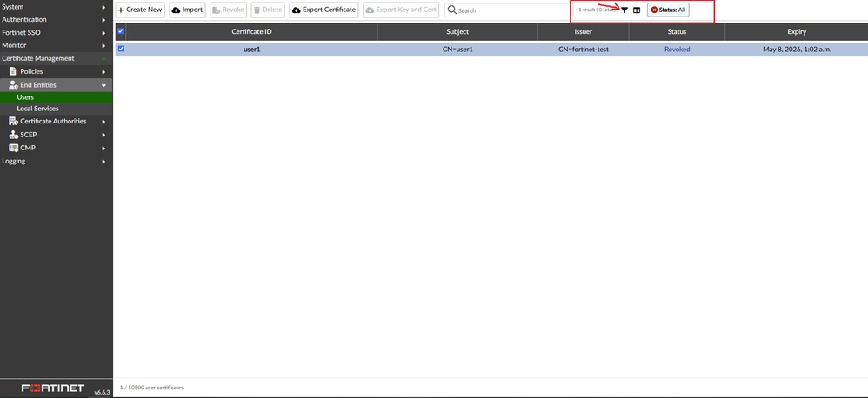Click the Import button
The width and height of the screenshot is (868, 398).
tap(187, 10)
